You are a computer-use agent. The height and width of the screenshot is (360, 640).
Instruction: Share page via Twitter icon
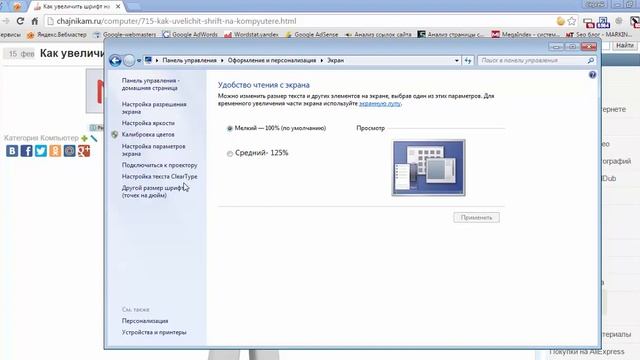coord(41,151)
